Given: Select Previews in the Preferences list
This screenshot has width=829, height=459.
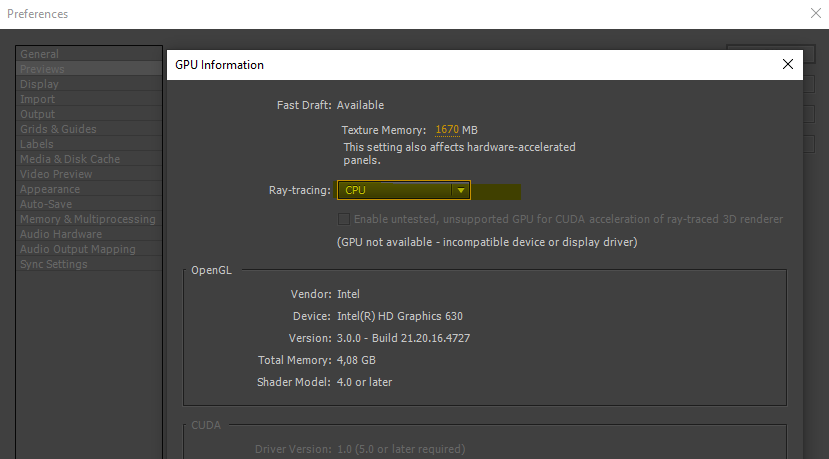Looking at the screenshot, I should pyautogui.click(x=89, y=69).
